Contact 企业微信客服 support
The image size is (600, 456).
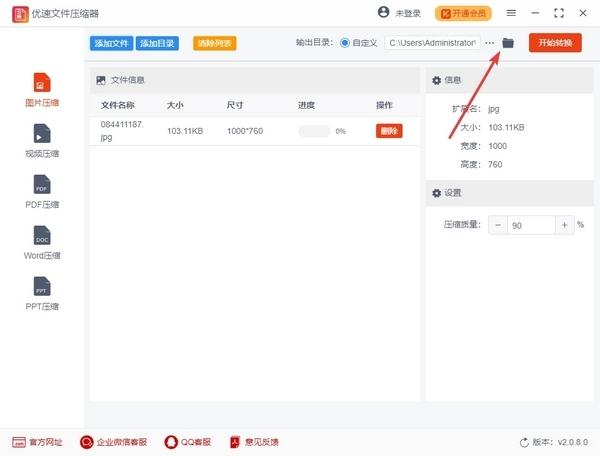113,442
